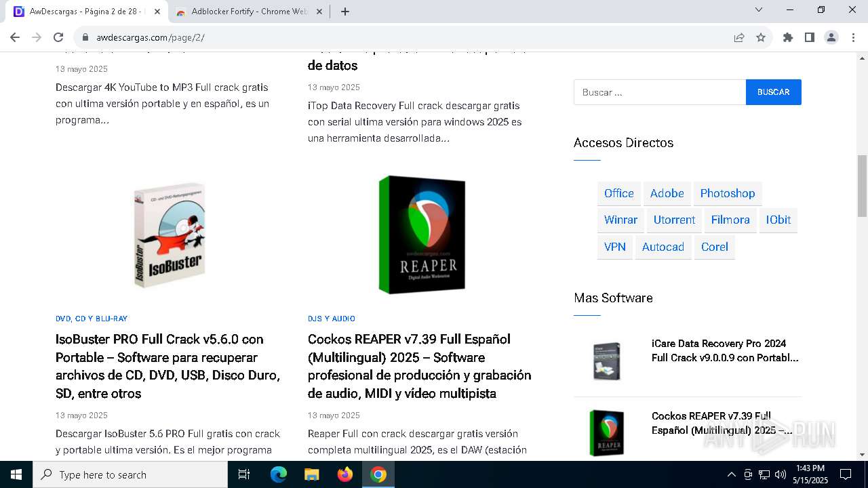Open the network icon in system tray
868x488 pixels.
[764, 474]
